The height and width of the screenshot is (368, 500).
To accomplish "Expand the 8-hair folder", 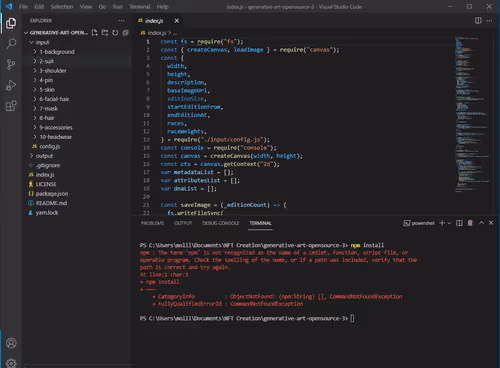I will click(47, 118).
